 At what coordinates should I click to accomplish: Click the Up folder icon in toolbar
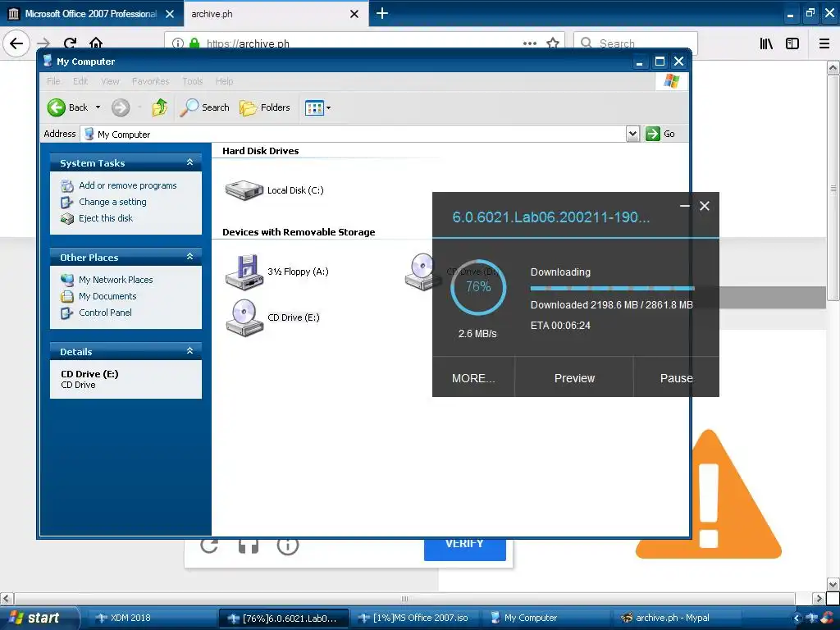pos(159,107)
